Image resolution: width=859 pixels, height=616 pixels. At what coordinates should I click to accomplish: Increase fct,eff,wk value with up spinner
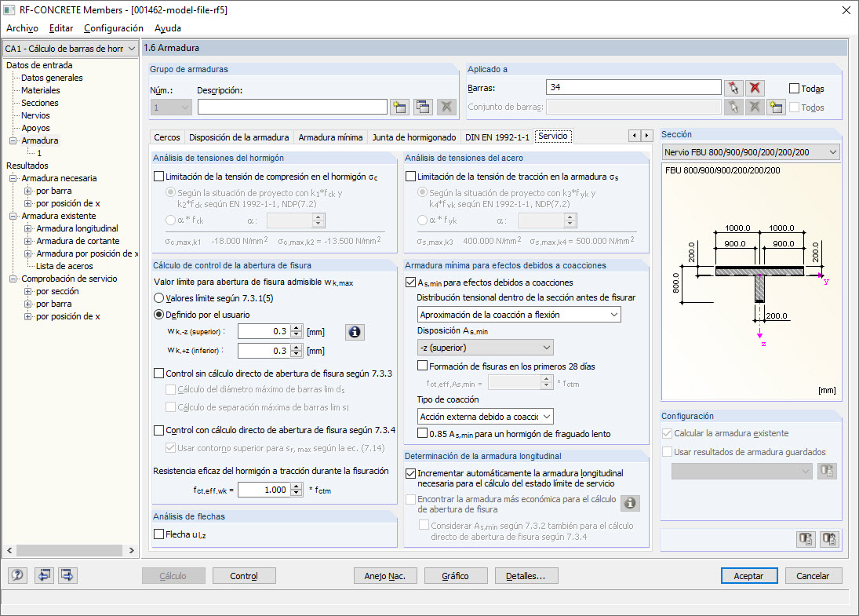(297, 486)
